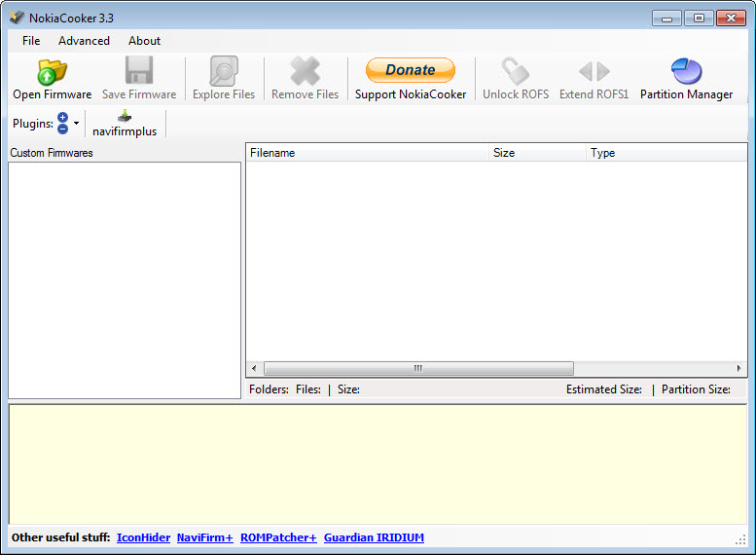Click the NokiaCooker title bar icon
This screenshot has width=756, height=555.
[17, 18]
